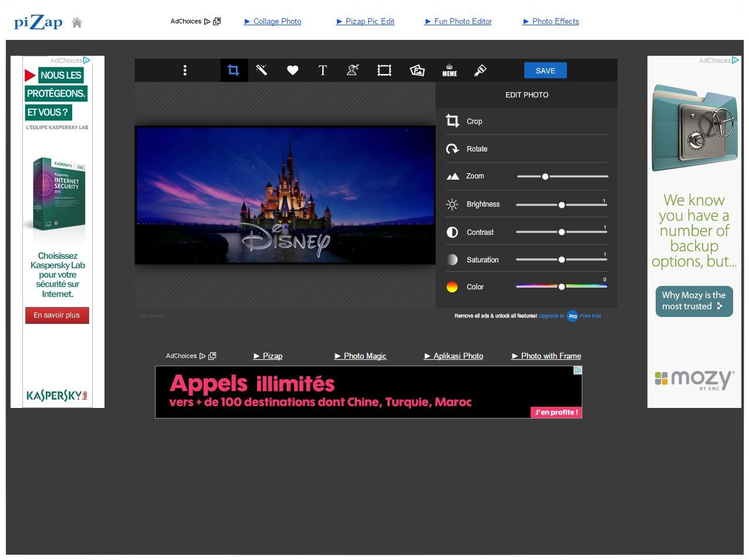Open the MEME maker tool
Screen dimensions: 749x560
(x=450, y=70)
